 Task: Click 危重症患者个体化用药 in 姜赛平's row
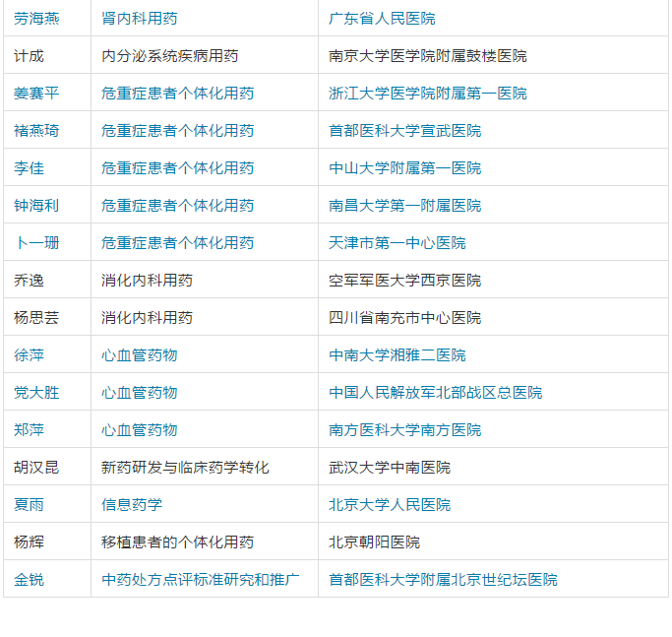[177, 94]
